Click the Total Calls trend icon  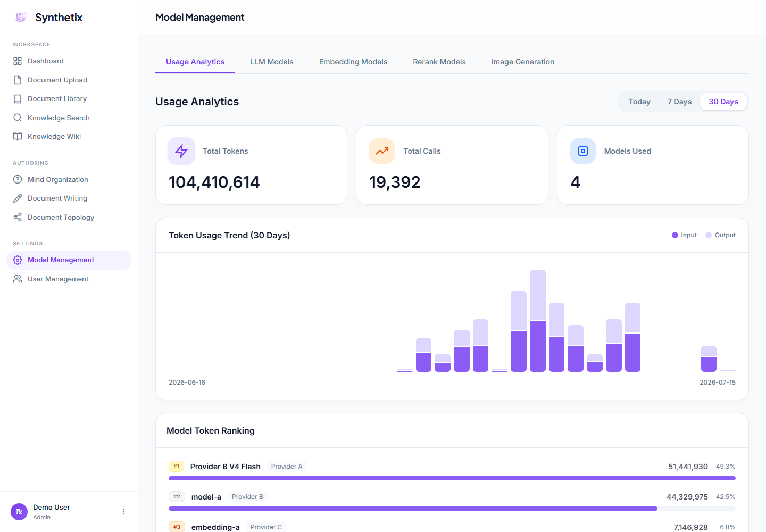(382, 151)
